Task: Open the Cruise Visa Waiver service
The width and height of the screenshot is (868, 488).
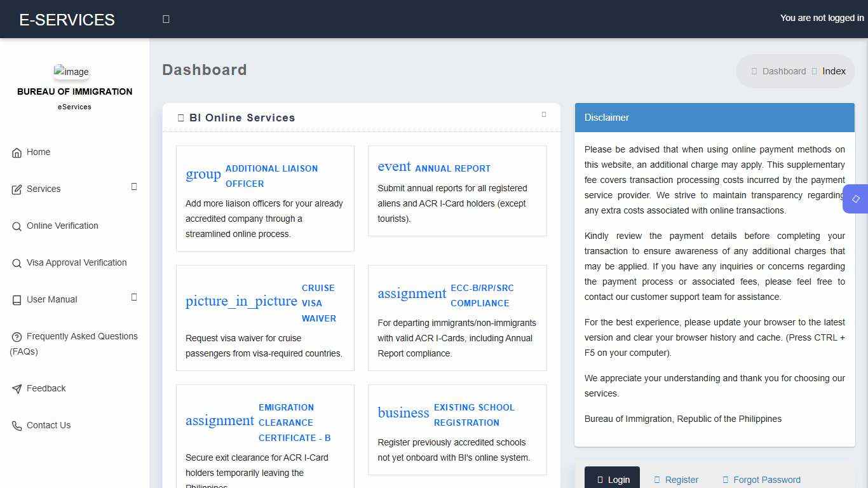Action: point(318,303)
